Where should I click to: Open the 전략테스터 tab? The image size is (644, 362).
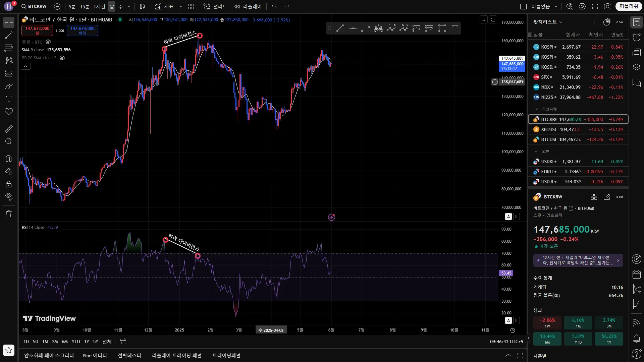coord(129,355)
